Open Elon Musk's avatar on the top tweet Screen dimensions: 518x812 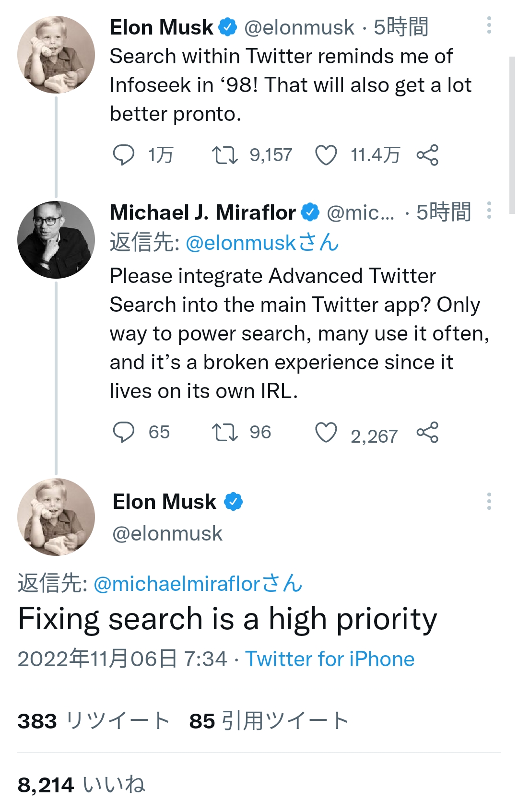(x=56, y=55)
